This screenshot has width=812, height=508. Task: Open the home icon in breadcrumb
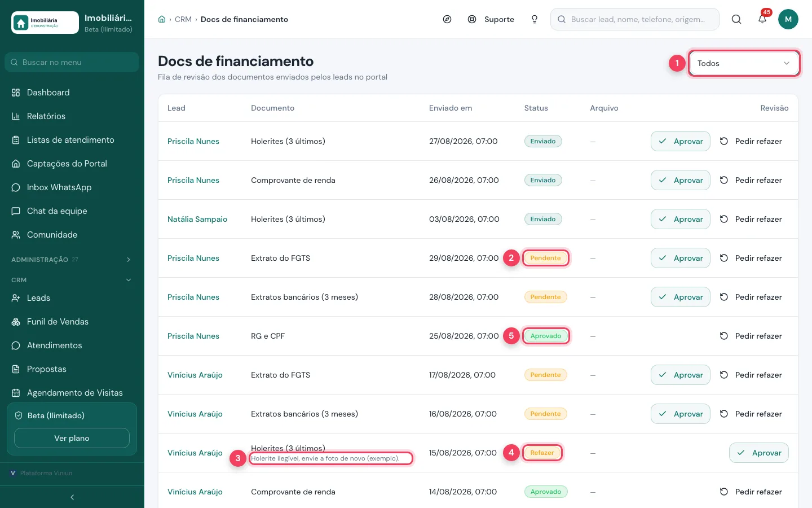162,19
